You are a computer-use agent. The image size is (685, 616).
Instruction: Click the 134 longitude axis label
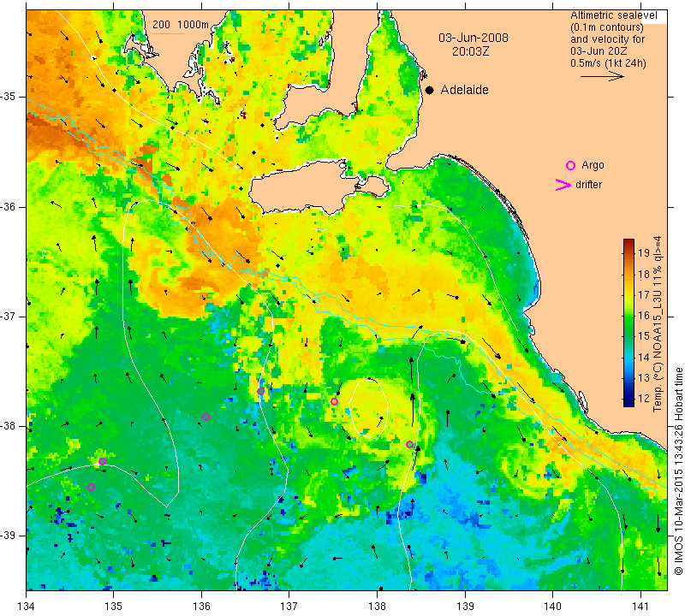pyautogui.click(x=27, y=606)
